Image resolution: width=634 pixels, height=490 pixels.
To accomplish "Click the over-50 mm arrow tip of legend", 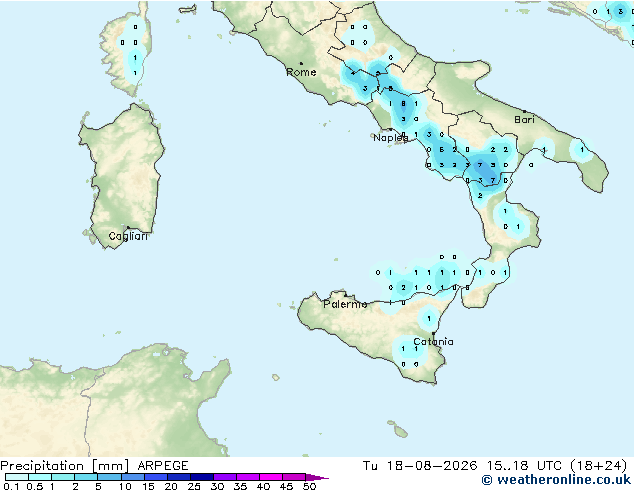I will [x=317, y=477].
